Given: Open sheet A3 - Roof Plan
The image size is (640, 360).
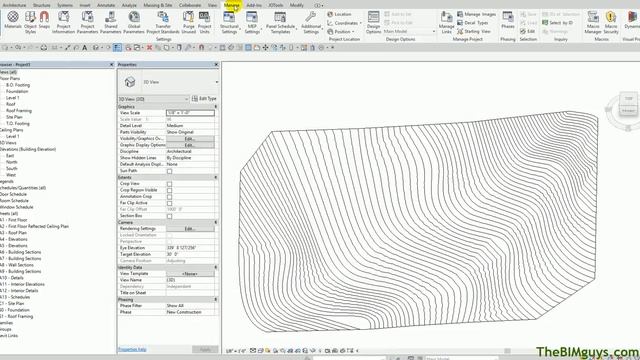Looking at the screenshot, I should (14, 233).
